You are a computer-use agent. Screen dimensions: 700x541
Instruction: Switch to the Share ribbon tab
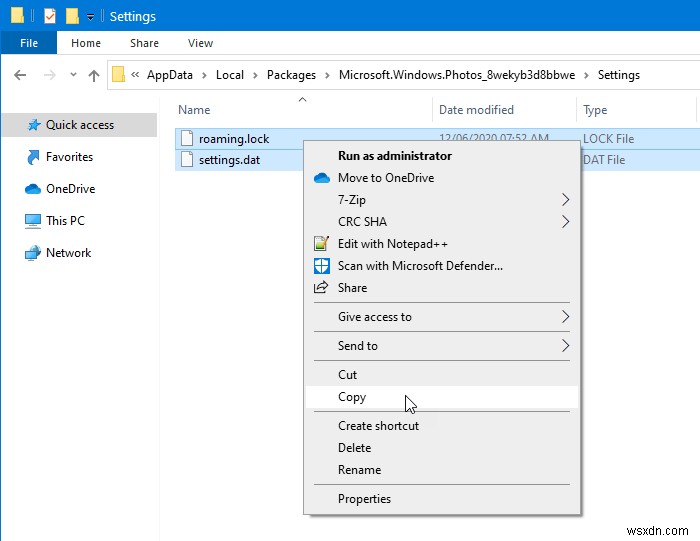tap(144, 43)
